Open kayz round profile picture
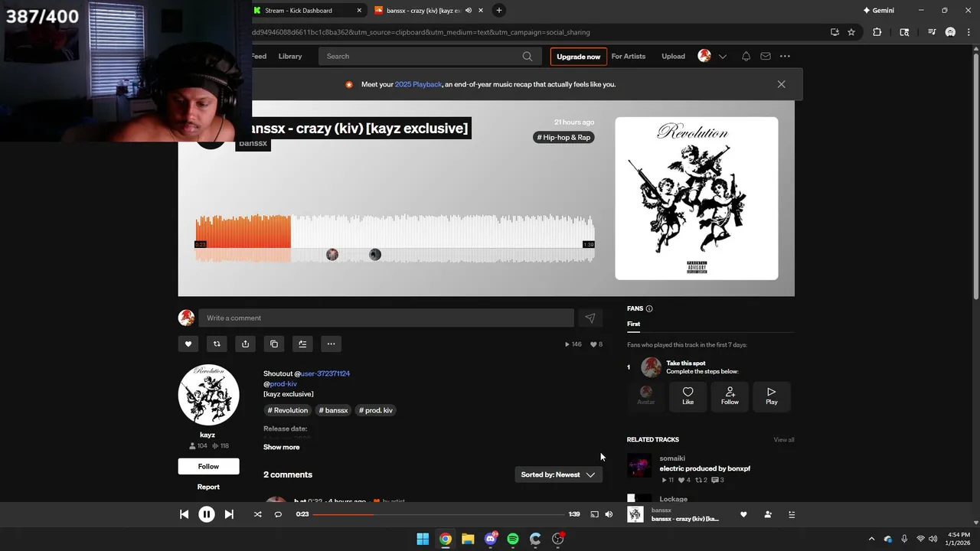The width and height of the screenshot is (980, 551). point(209,395)
